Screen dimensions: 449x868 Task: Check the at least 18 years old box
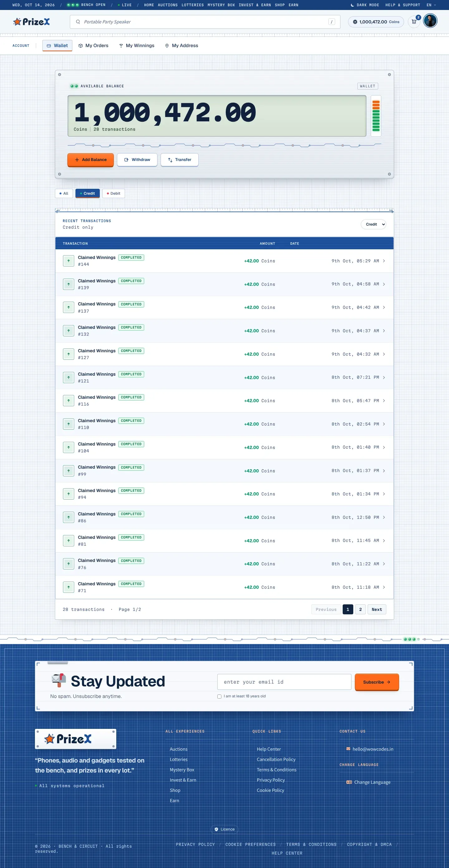point(219,696)
